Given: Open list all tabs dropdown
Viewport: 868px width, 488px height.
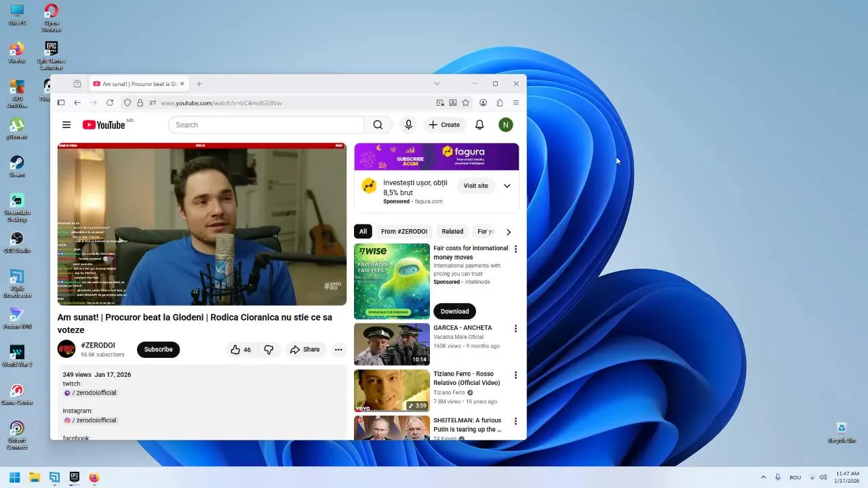Looking at the screenshot, I should 437,84.
